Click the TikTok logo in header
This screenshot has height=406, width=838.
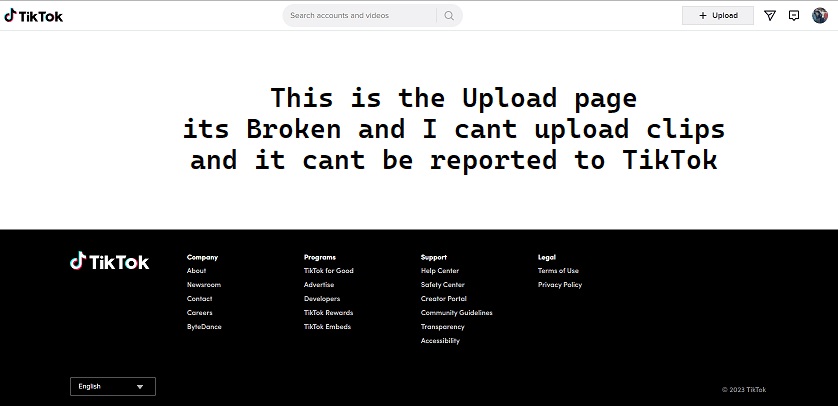click(34, 15)
